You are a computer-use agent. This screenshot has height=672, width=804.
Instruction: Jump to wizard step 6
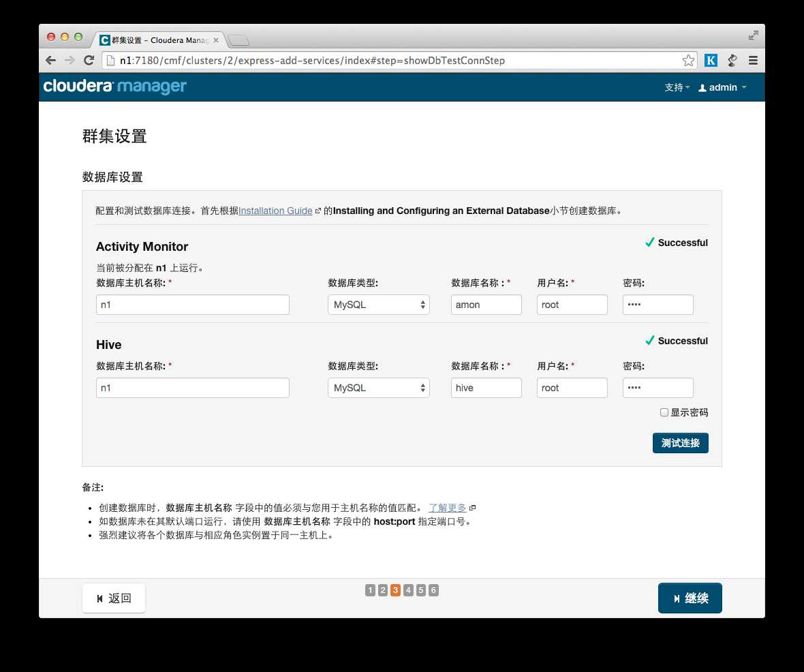tap(433, 590)
